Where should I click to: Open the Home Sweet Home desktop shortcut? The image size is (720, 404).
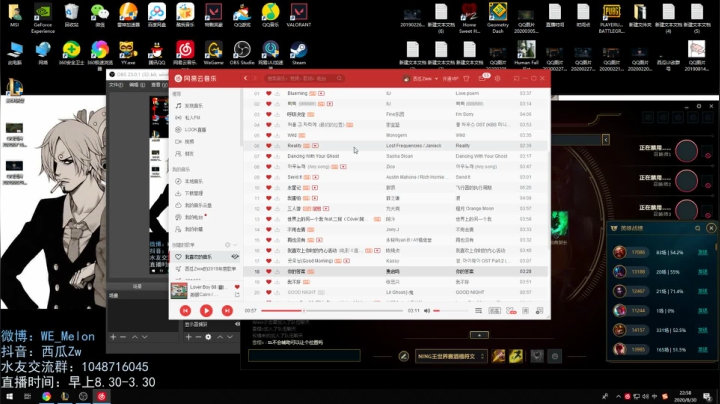click(469, 17)
